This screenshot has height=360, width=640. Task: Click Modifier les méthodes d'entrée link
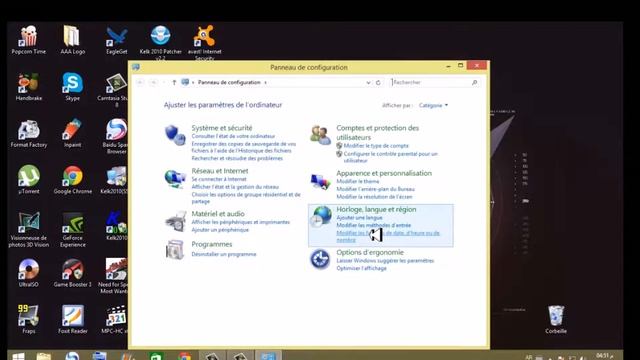tap(373, 225)
